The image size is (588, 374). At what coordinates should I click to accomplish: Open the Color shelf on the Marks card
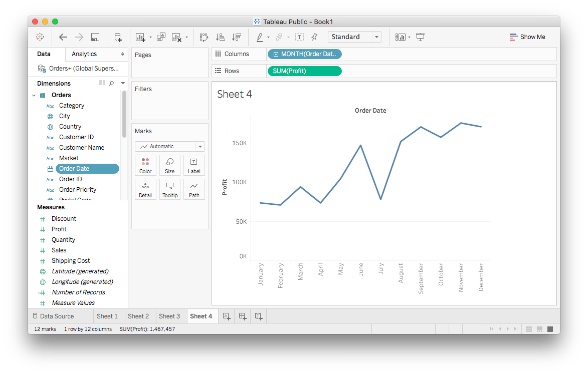coord(145,165)
